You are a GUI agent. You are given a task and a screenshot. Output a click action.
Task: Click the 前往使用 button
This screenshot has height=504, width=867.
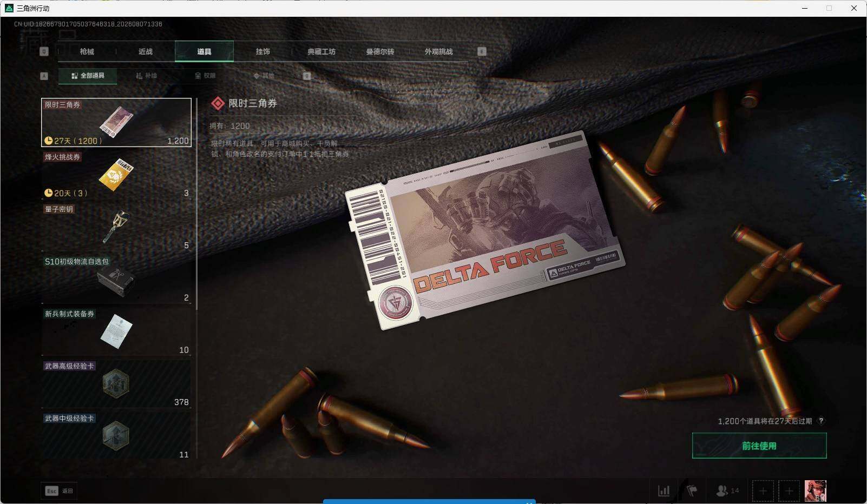pyautogui.click(x=759, y=446)
